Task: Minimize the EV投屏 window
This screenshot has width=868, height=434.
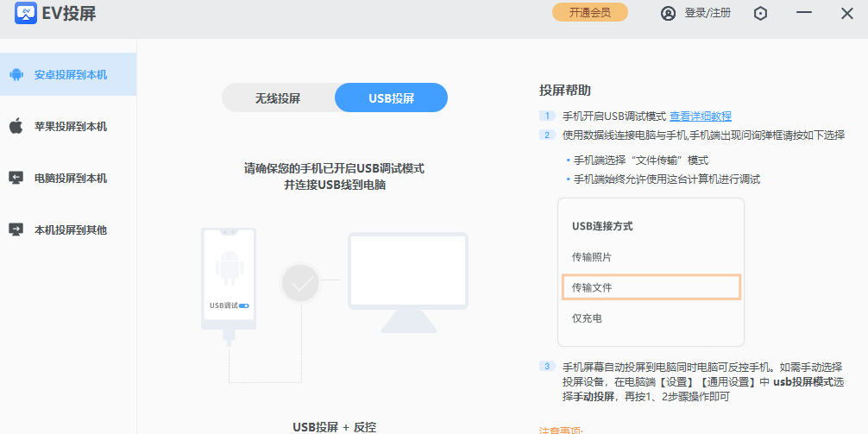Action: point(804,13)
